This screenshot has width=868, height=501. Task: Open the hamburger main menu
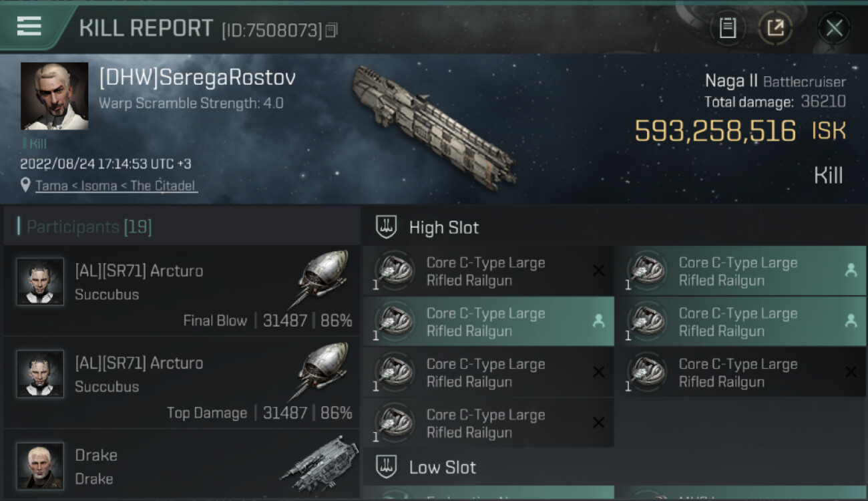coord(29,26)
